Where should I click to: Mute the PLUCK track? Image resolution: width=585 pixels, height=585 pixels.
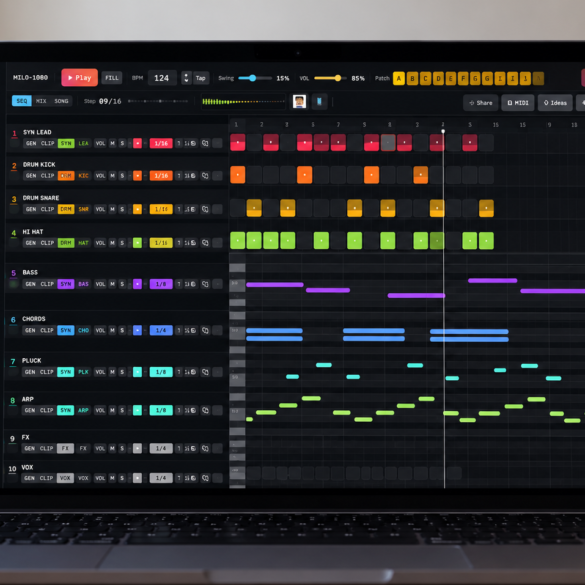pyautogui.click(x=112, y=372)
